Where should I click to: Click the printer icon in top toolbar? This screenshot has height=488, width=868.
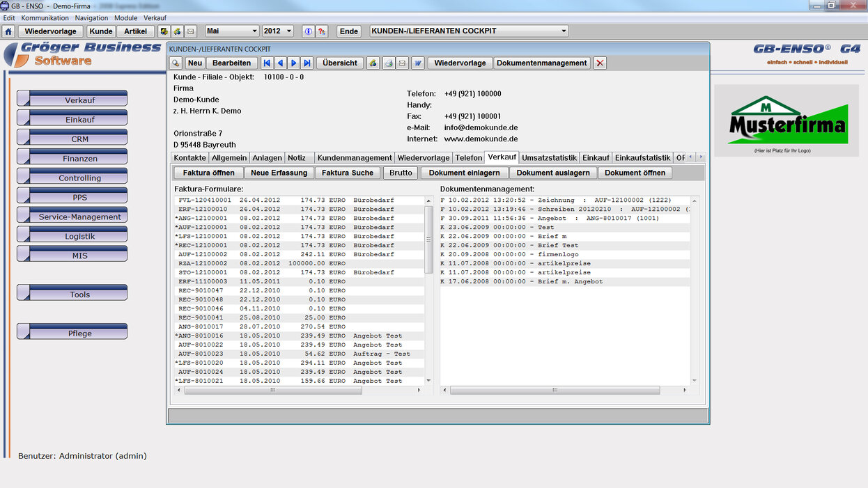178,31
